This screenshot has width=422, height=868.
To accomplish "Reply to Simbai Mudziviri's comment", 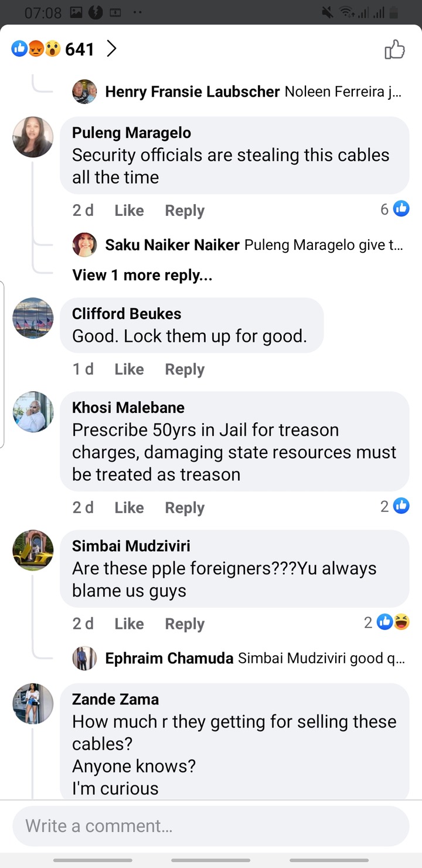I will [185, 624].
